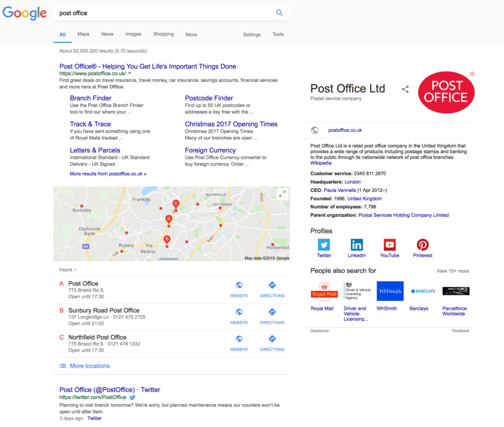Open Google search Settings
Image resolution: width=504 pixels, height=427 pixels.
(252, 34)
